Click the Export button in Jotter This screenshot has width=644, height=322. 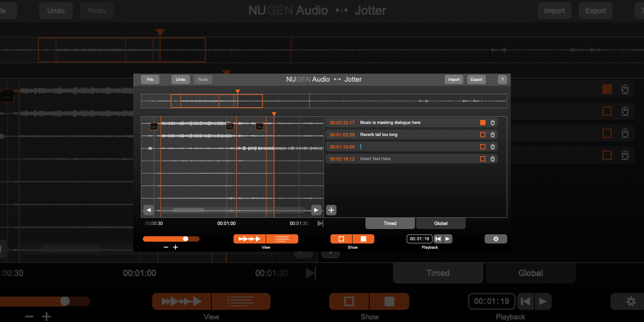pos(477,80)
